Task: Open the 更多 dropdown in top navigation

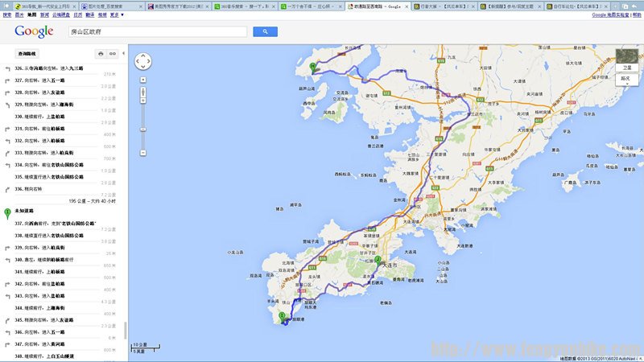Action: 116,14
